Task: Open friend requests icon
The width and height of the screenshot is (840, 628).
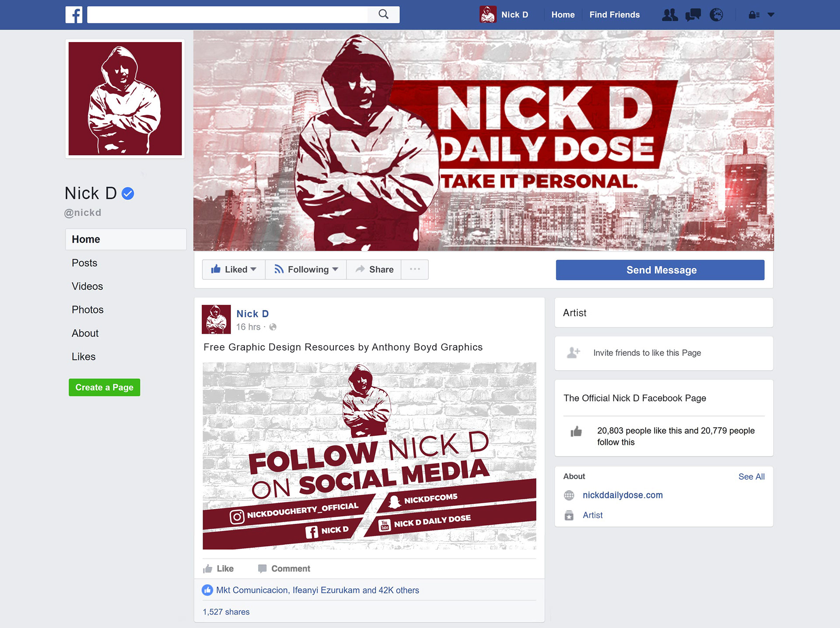Action: coord(669,15)
